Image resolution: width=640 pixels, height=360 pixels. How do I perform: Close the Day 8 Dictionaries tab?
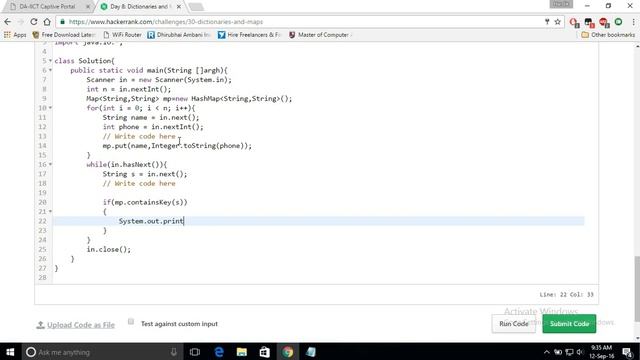click(x=178, y=7)
